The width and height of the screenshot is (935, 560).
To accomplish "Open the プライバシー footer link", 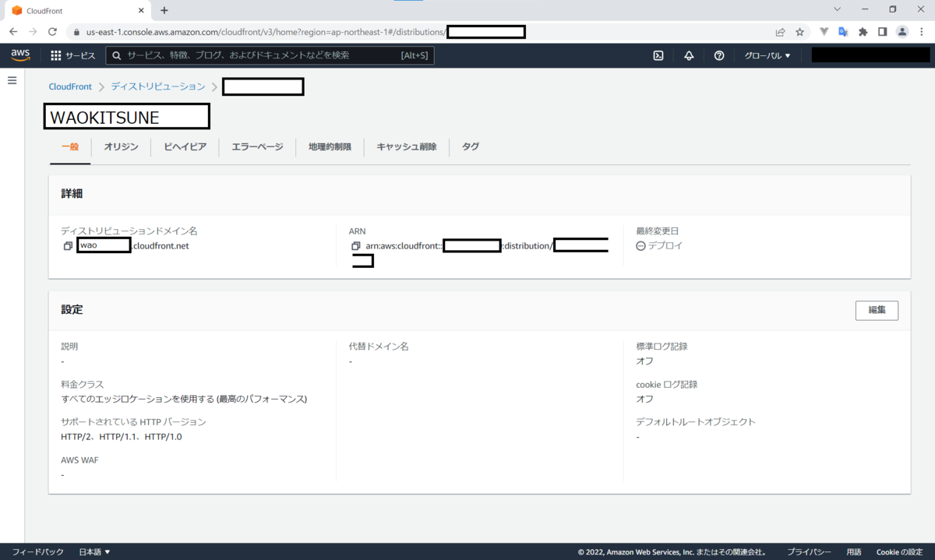I will [809, 552].
